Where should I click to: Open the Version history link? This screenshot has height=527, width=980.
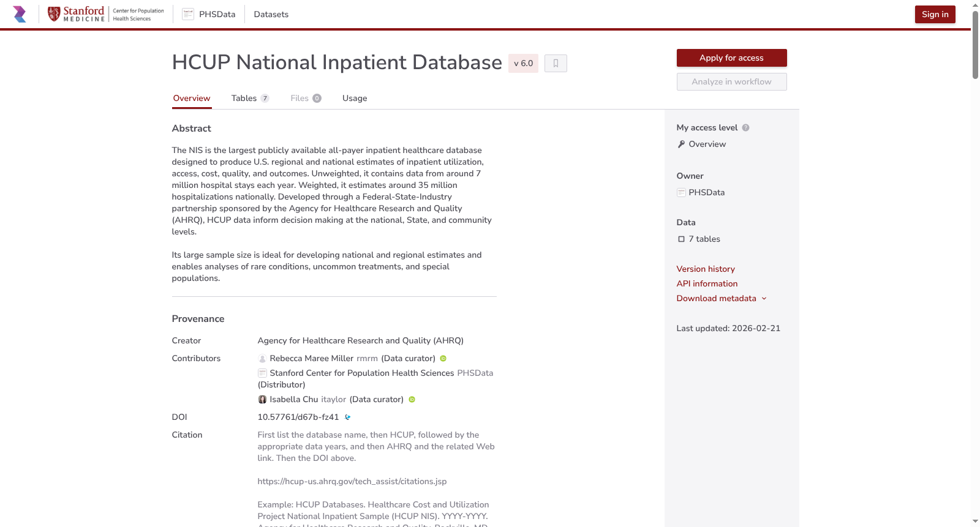(x=706, y=269)
